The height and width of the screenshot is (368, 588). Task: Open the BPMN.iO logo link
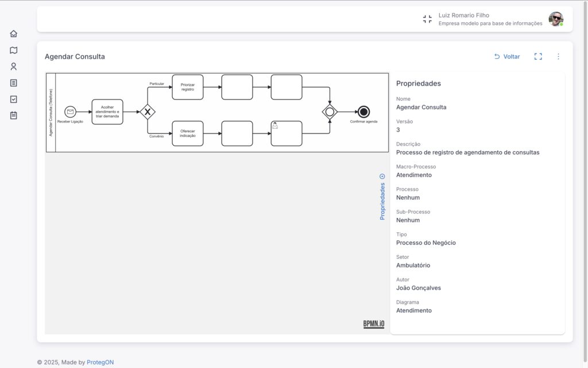pos(373,324)
